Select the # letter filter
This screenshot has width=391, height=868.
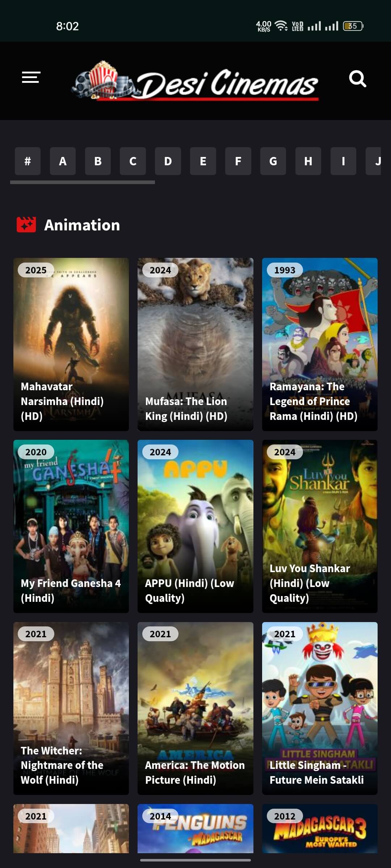point(28,161)
